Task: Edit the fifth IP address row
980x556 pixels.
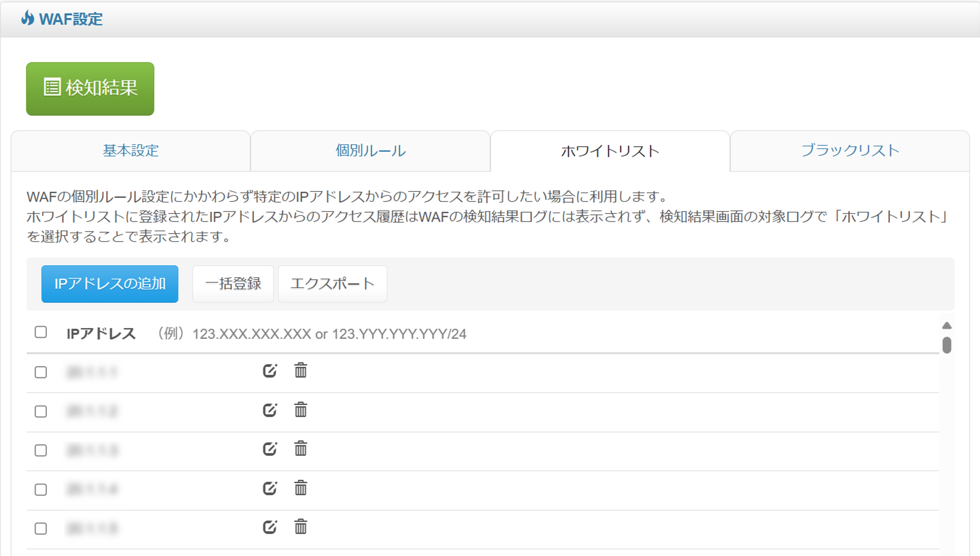Action: click(x=270, y=527)
